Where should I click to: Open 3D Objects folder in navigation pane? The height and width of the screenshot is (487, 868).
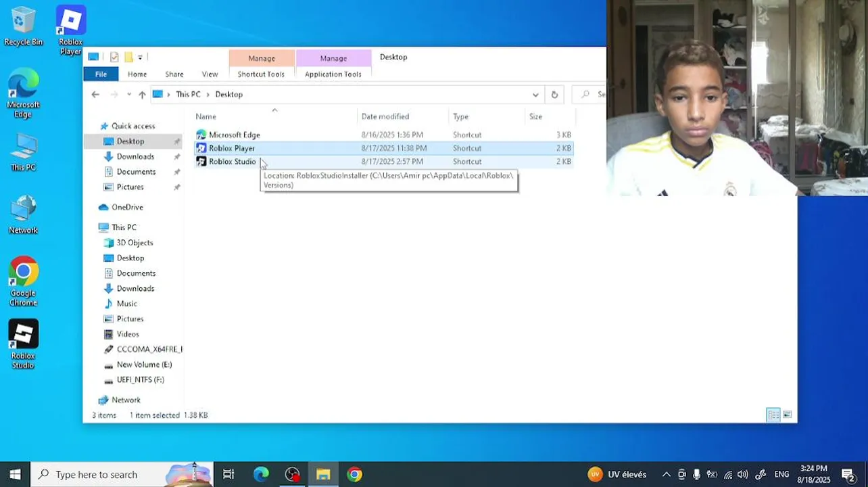coord(135,243)
